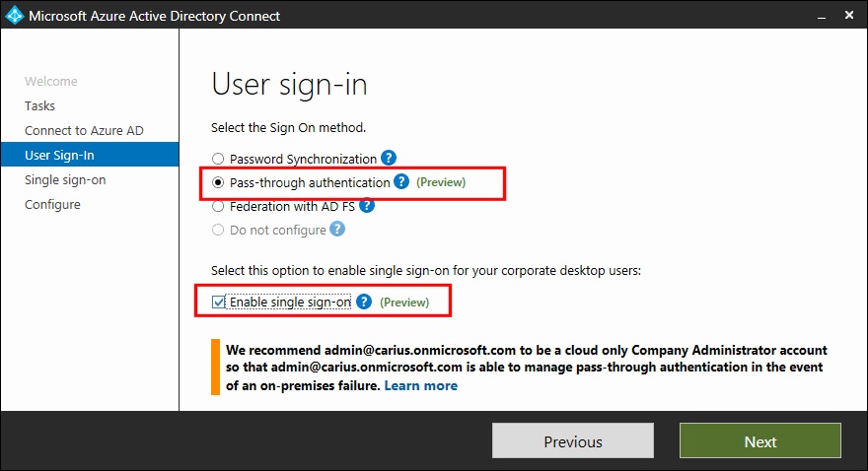
Task: Select the Password Synchronization radio button
Action: [218, 160]
